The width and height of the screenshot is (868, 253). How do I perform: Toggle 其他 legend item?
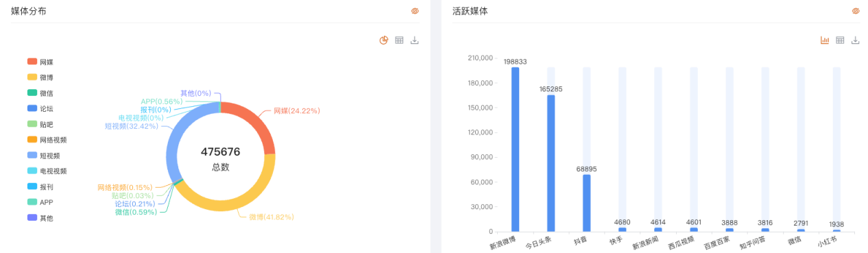click(40, 218)
